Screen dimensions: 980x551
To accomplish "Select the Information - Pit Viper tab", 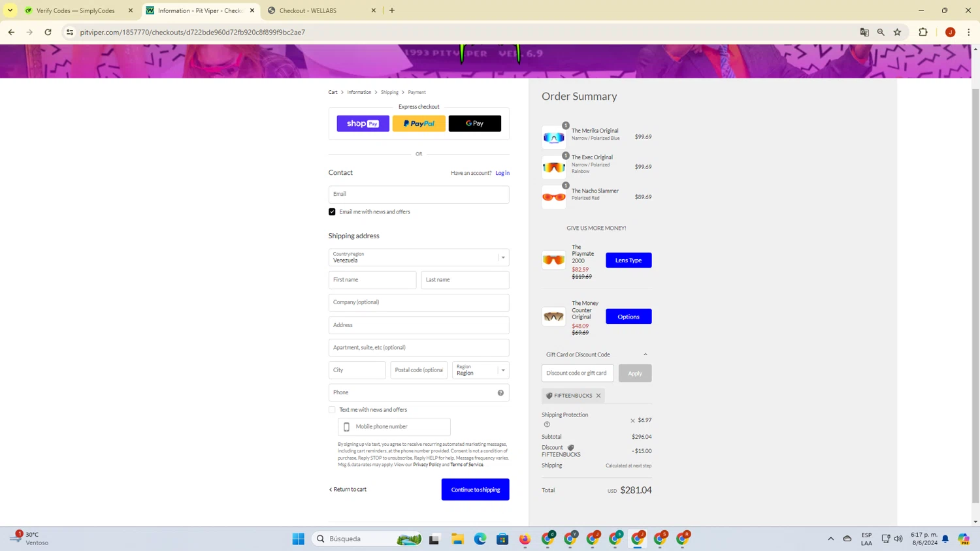I will [200, 10].
